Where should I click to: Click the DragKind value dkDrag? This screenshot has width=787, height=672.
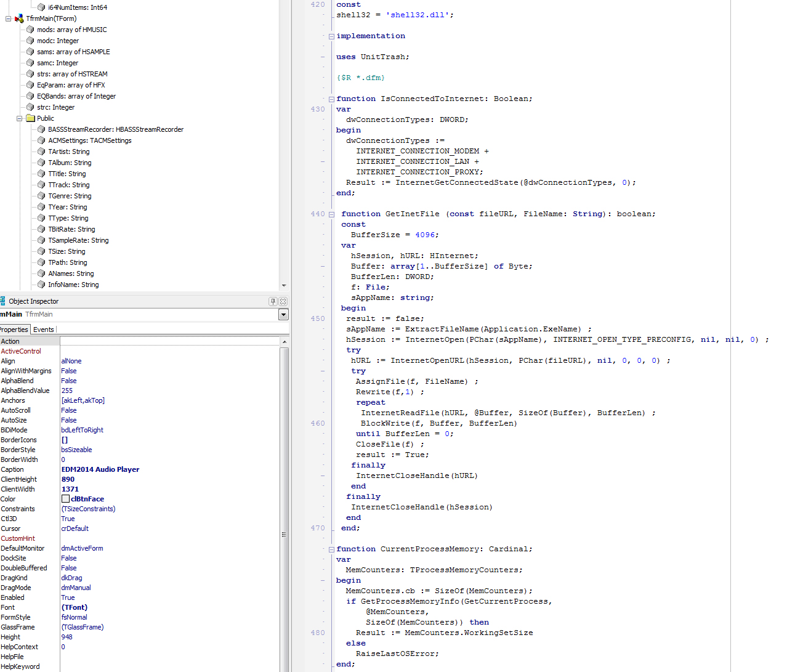tap(72, 578)
